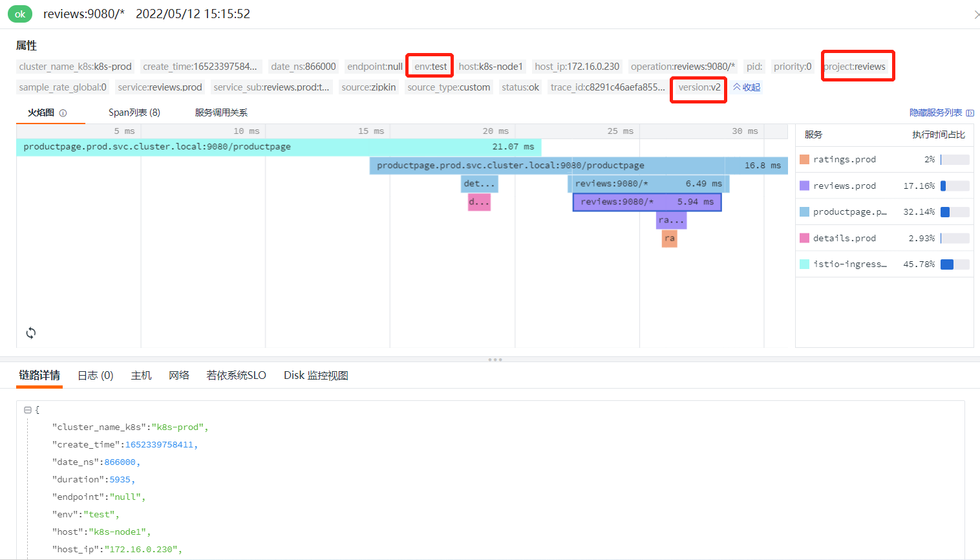Click the ok status badge
Screen dimensions: 980x560
click(x=20, y=14)
